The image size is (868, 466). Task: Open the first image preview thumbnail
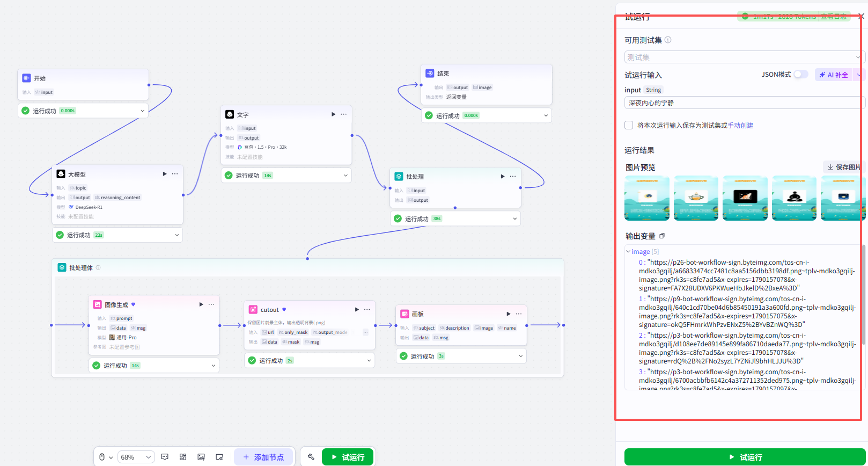click(647, 198)
